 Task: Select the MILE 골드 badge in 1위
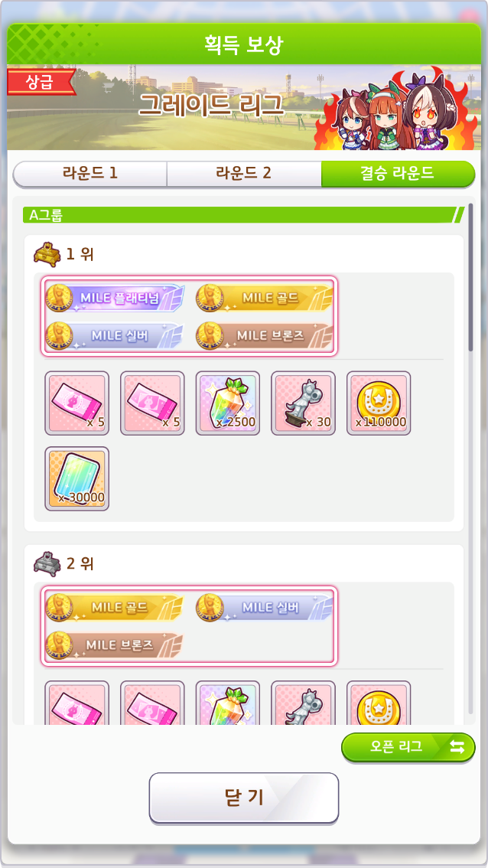(265, 298)
